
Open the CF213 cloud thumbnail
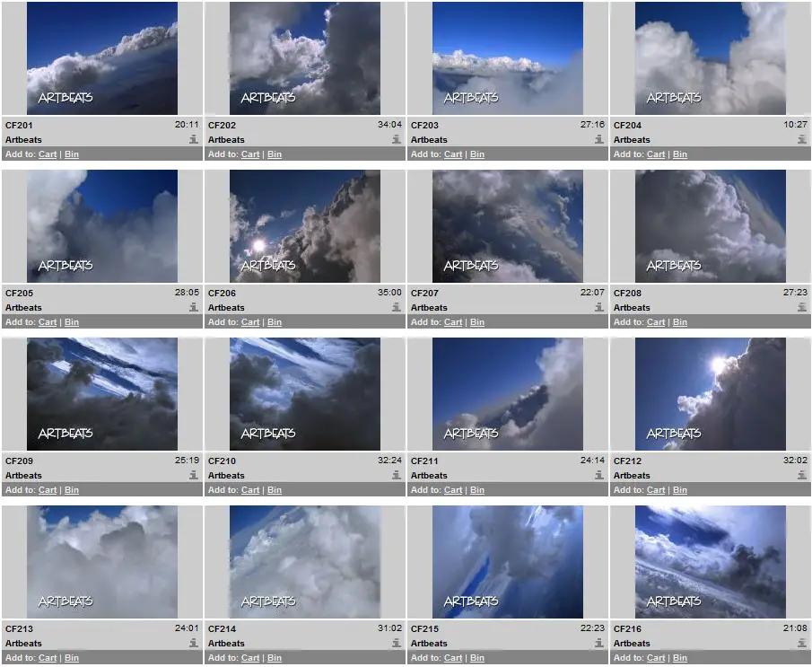[x=102, y=562]
